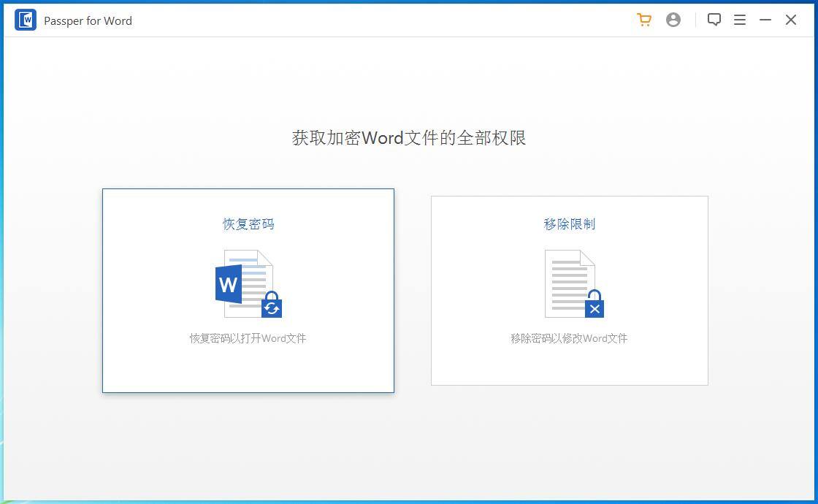Click the Passper for Word title text
Screen dimensions: 818x504
click(x=88, y=20)
